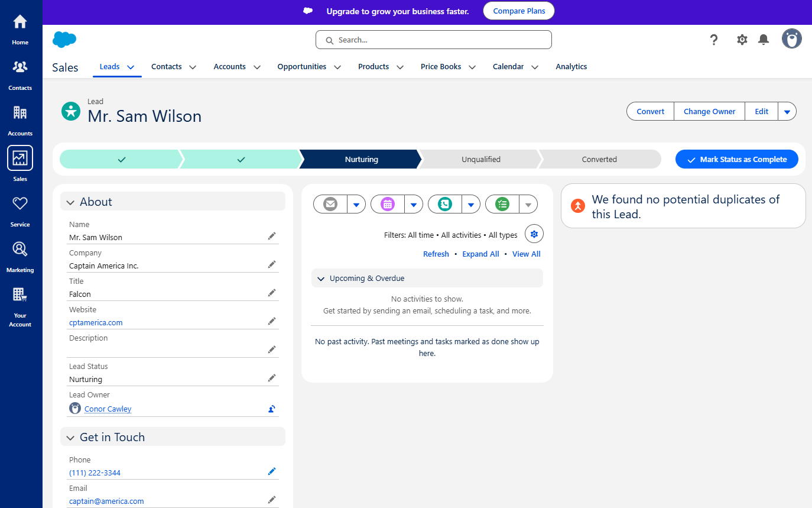
Task: Create a new event using the calendar icon
Action: click(387, 204)
